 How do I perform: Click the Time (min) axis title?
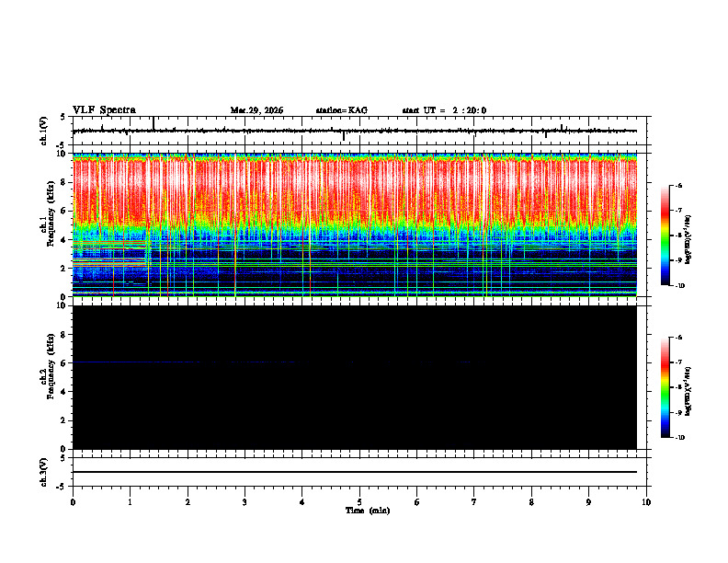[368, 511]
